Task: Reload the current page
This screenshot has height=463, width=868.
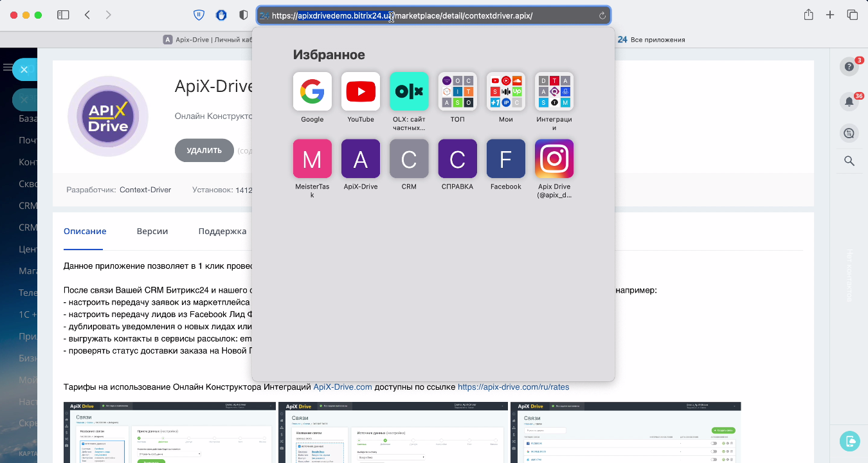Action: point(602,15)
